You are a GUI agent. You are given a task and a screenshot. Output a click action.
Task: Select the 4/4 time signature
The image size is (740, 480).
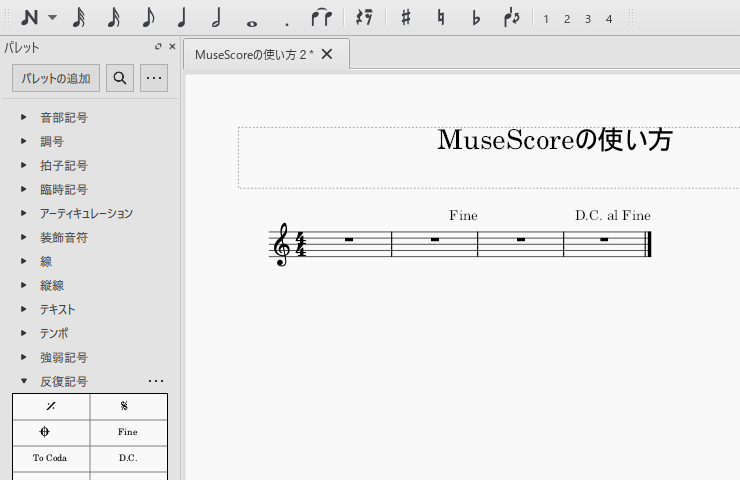[301, 244]
